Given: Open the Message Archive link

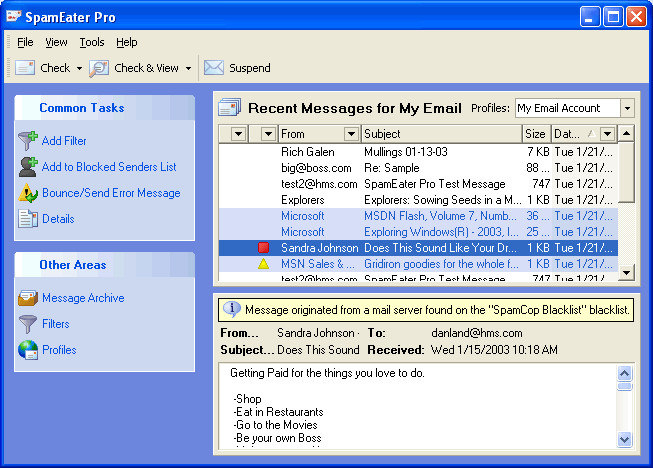Looking at the screenshot, I should coord(83,298).
